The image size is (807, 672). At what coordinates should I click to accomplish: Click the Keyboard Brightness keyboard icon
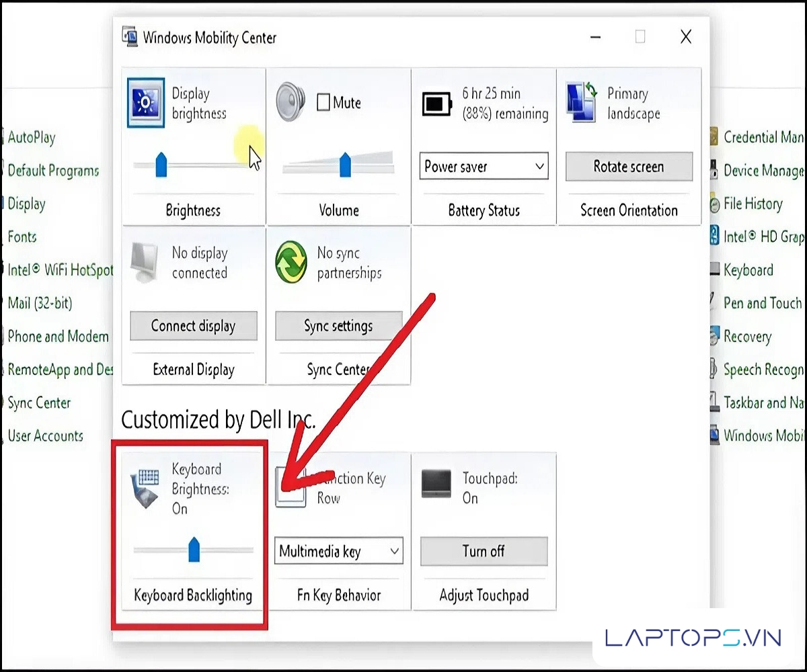(x=145, y=489)
